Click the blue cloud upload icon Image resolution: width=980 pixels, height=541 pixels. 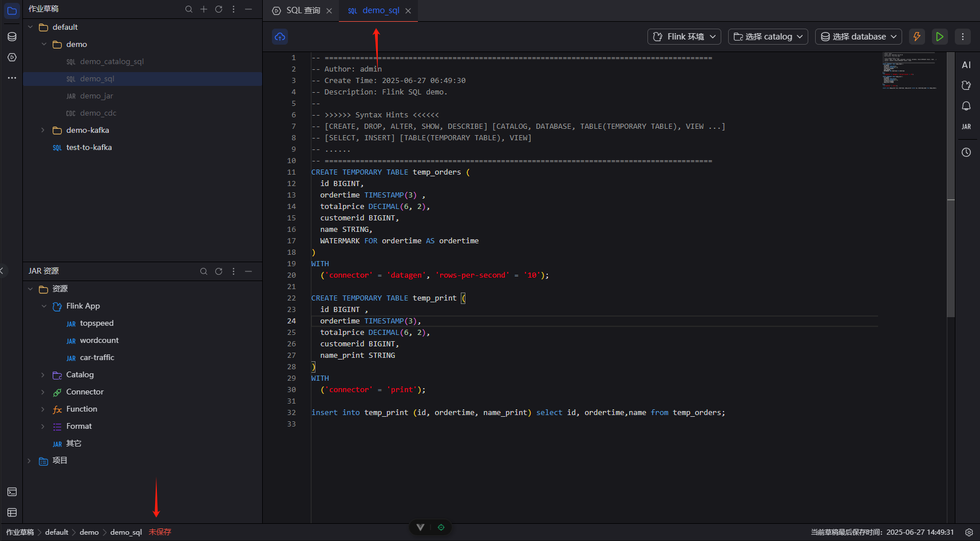click(x=280, y=37)
